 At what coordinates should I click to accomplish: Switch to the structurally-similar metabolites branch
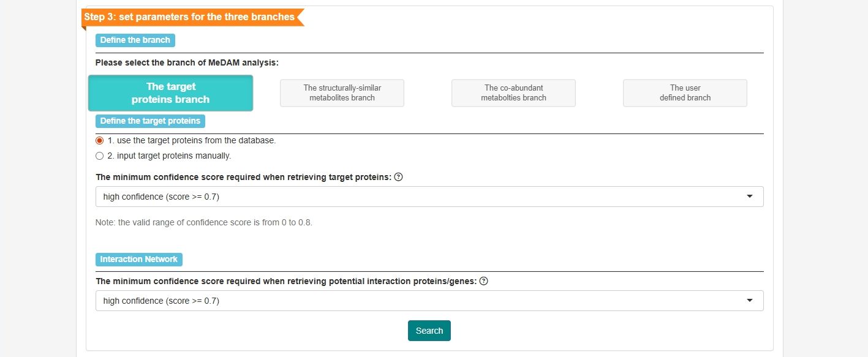click(342, 93)
